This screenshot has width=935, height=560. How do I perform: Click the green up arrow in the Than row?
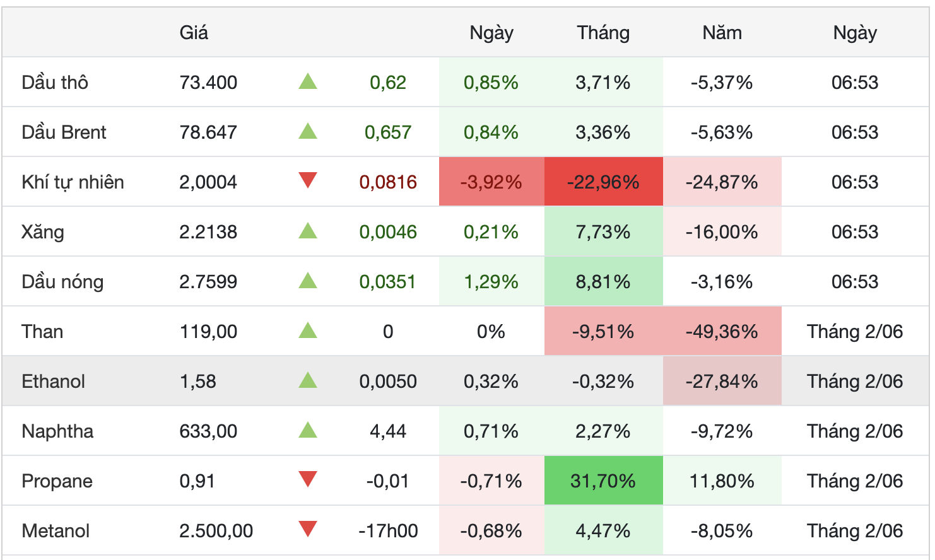pos(308,330)
